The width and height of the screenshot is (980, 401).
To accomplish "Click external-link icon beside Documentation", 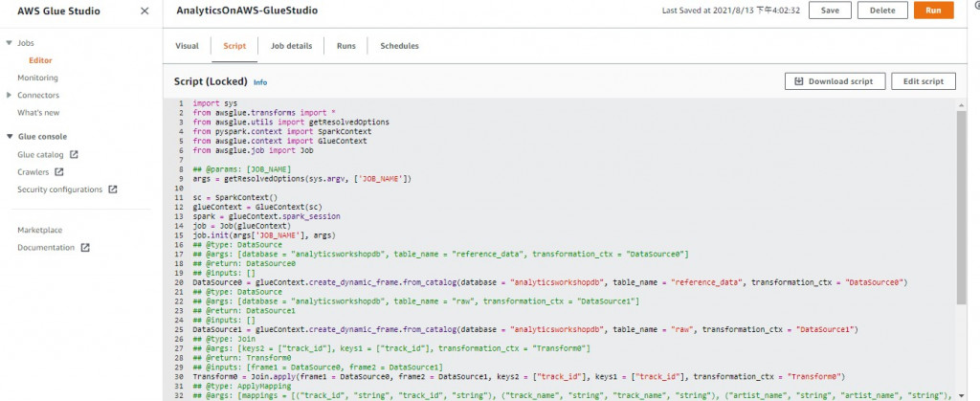I will coord(85,247).
